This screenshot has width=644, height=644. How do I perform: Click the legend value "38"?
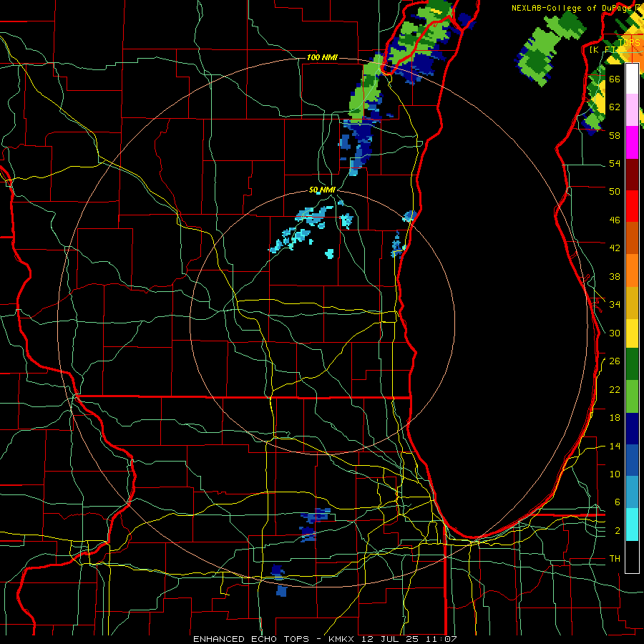click(615, 276)
